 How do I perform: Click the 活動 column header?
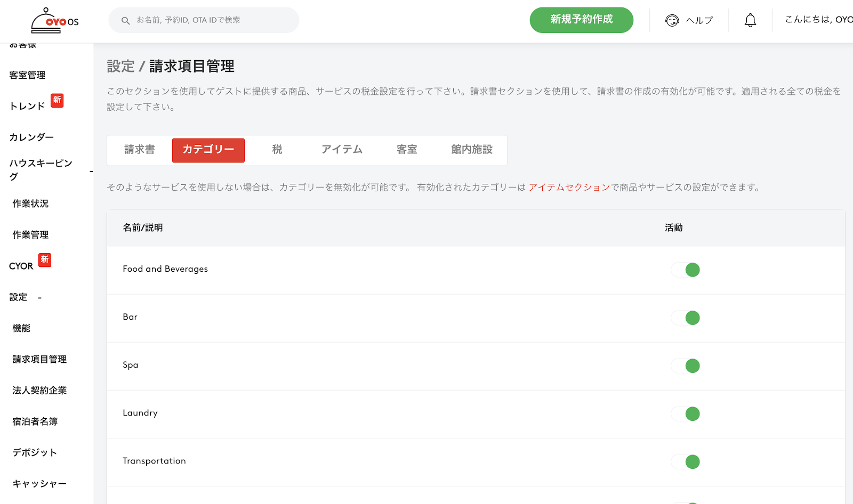point(674,227)
